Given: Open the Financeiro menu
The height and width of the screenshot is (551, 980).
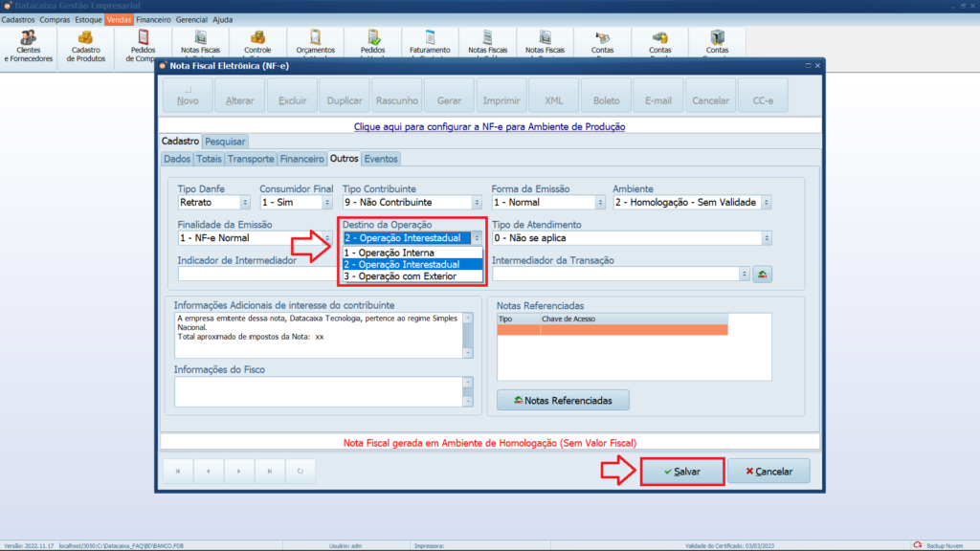Looking at the screenshot, I should click(154, 19).
